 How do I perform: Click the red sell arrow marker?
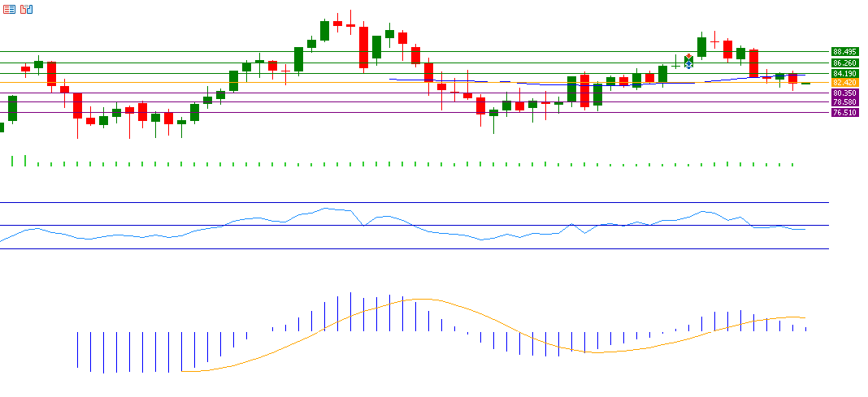coord(688,57)
